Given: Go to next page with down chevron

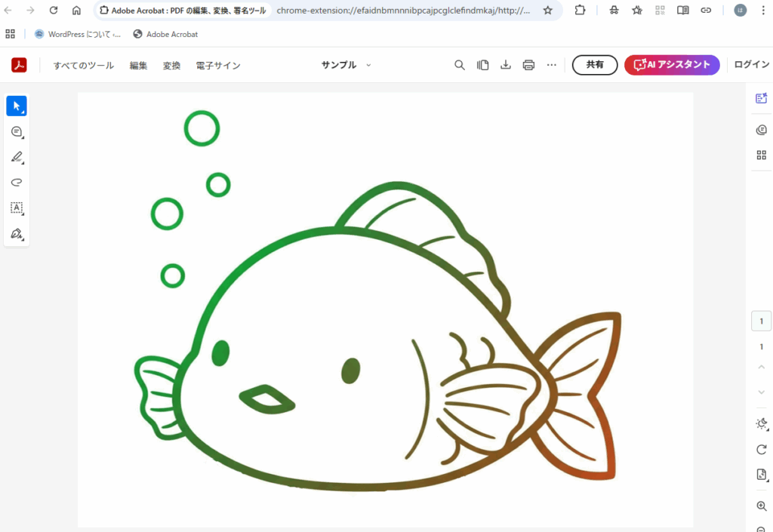Looking at the screenshot, I should click(x=761, y=392).
